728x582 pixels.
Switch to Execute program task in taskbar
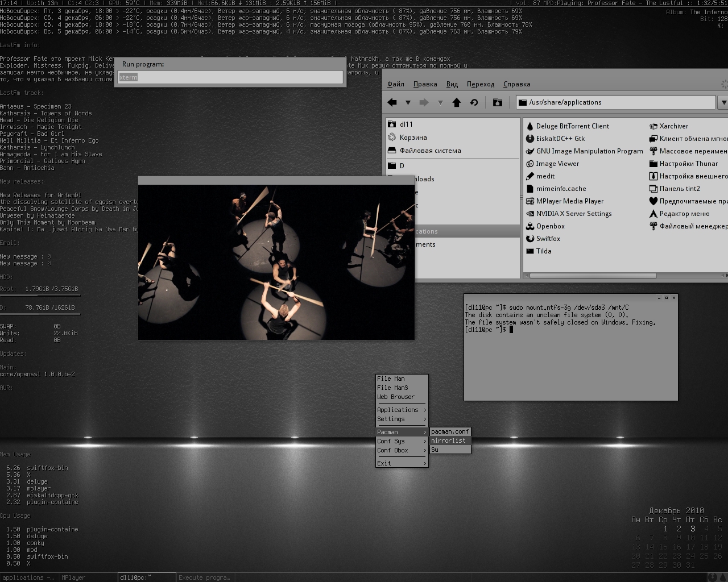point(205,577)
